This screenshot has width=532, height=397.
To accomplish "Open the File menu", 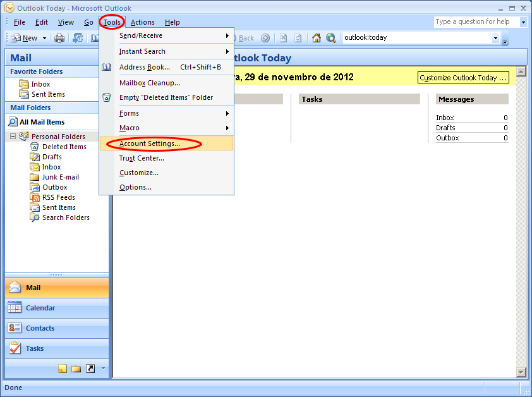I will tap(20, 22).
